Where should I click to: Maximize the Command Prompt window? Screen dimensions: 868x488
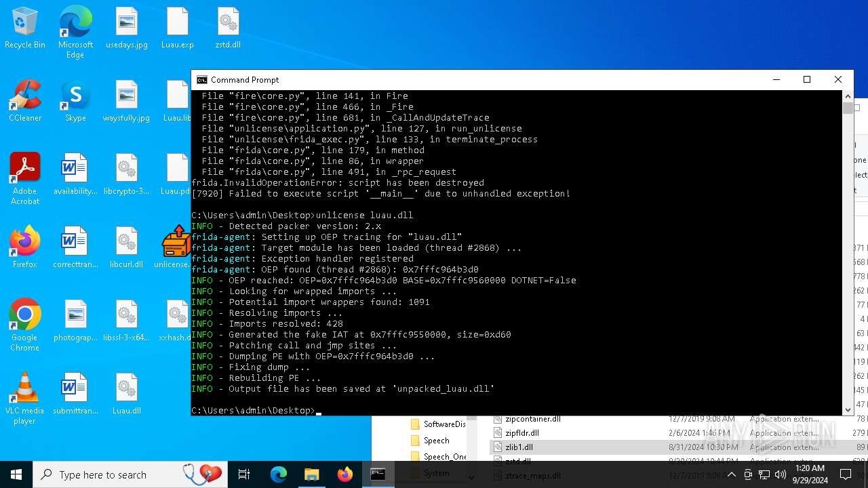[807, 80]
